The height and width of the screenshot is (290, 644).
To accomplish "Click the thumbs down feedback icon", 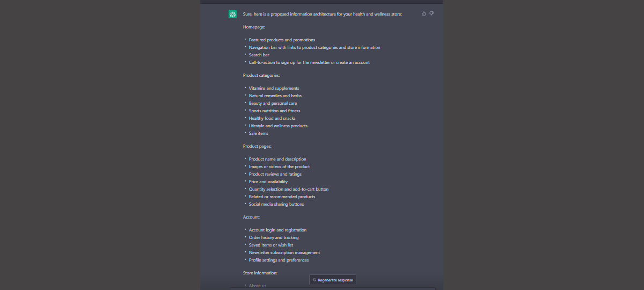I will click(x=431, y=13).
